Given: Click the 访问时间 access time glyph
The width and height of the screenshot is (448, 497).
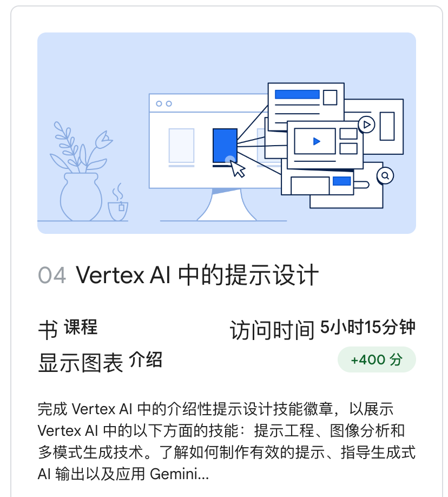Looking at the screenshot, I should 272,330.
